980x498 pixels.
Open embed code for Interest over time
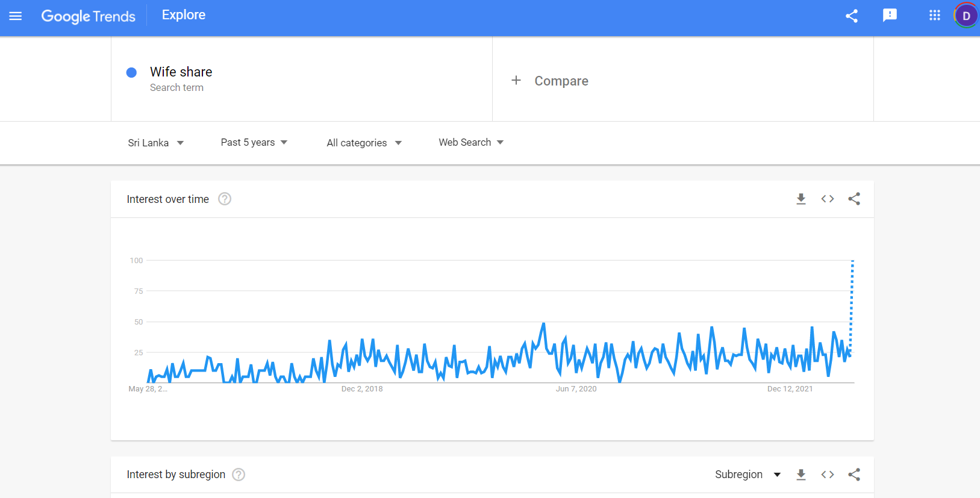pyautogui.click(x=828, y=199)
